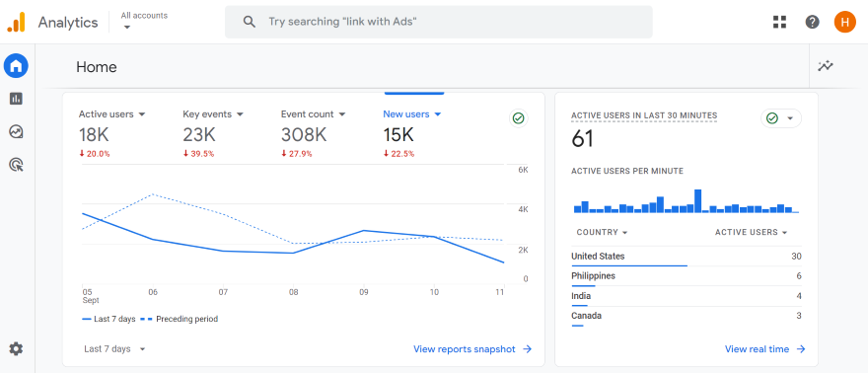Open the realtime card data quality dropdown
The height and width of the screenshot is (373, 868).
click(x=780, y=118)
